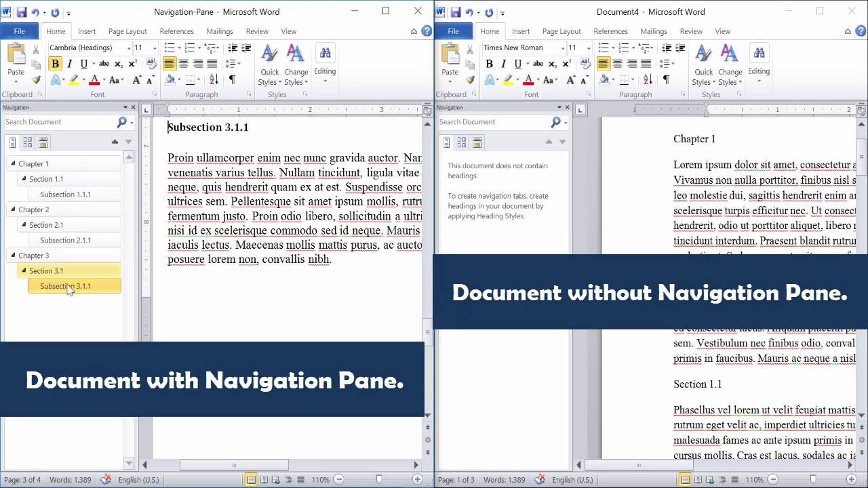Screen dimensions: 868x488
Task: Toggle Bold in Document4 window
Action: tap(490, 64)
